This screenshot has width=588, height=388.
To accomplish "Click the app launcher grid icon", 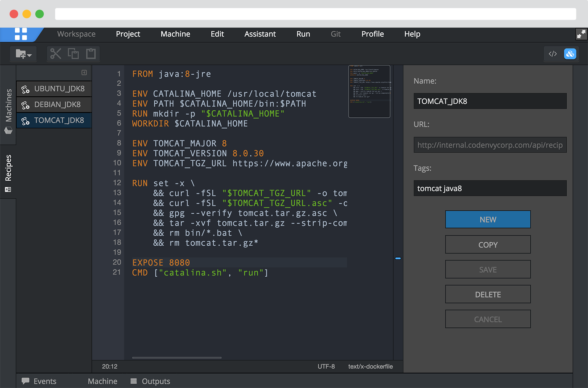I will (21, 34).
